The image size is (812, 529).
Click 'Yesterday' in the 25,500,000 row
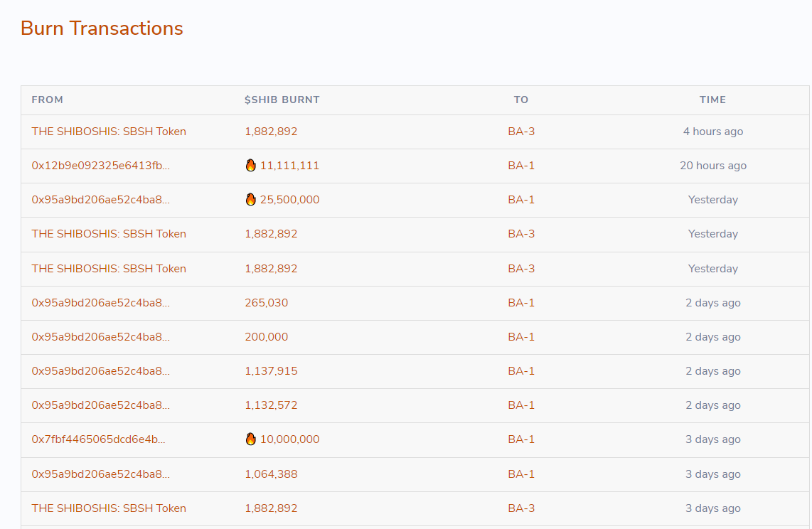coord(712,200)
